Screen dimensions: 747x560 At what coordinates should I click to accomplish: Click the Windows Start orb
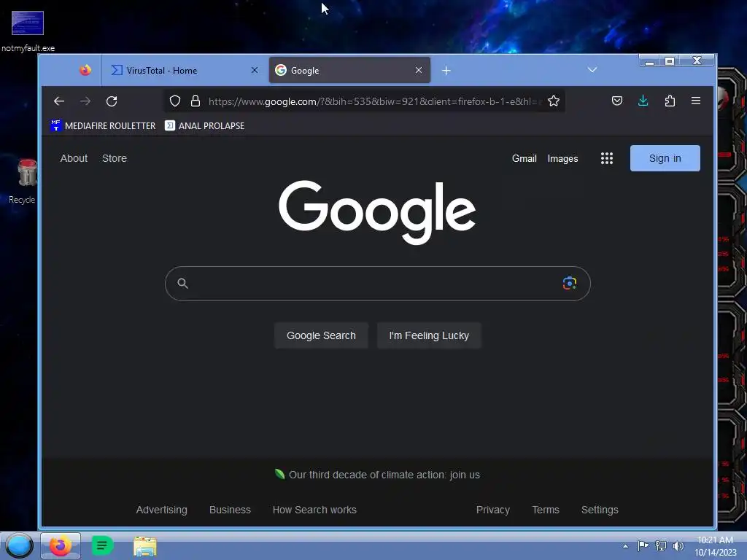click(19, 545)
